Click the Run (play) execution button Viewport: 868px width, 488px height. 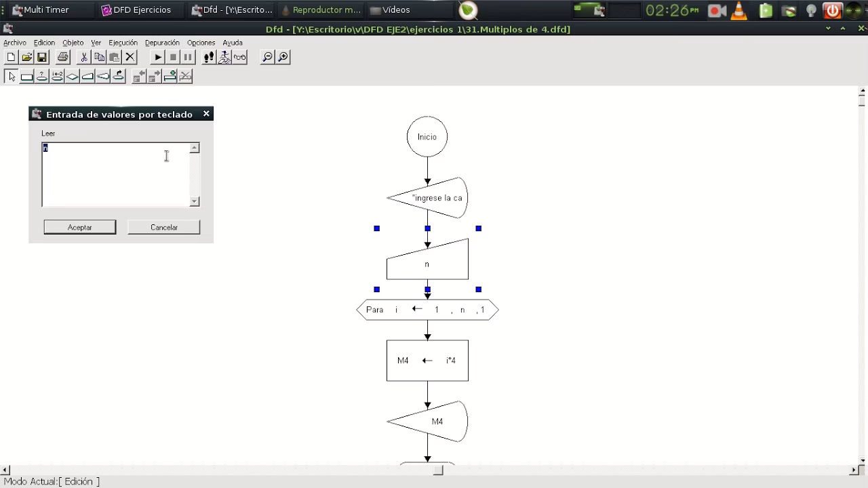(x=158, y=58)
